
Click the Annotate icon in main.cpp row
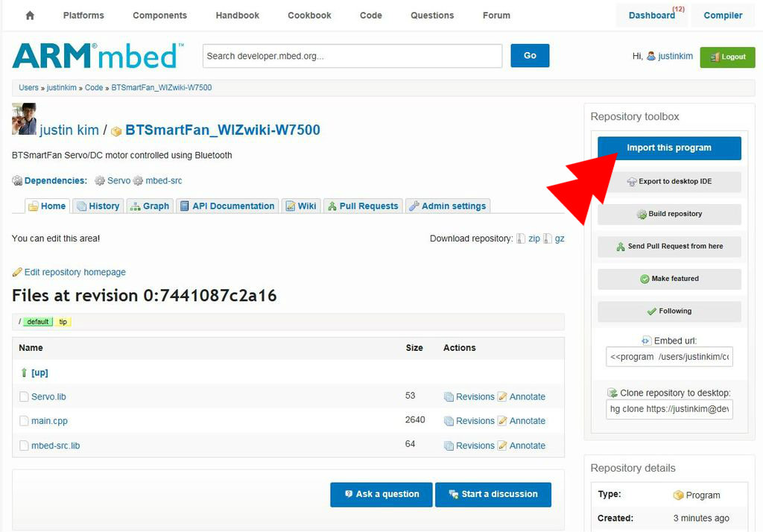(503, 420)
